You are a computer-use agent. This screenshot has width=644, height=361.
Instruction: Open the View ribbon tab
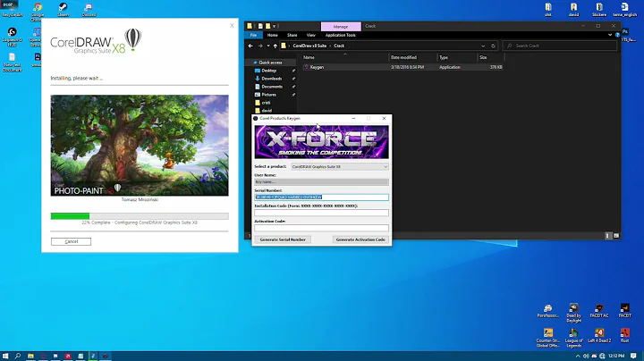[x=311, y=35]
